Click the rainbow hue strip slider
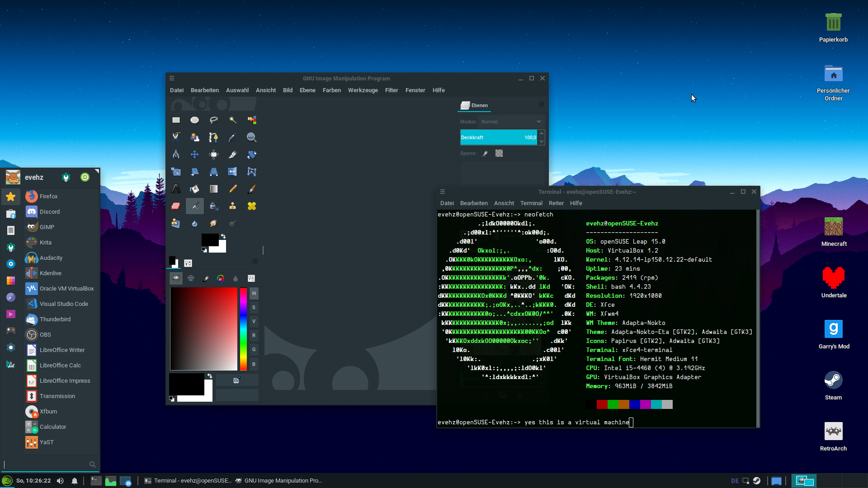This screenshot has height=488, width=868. (243, 329)
